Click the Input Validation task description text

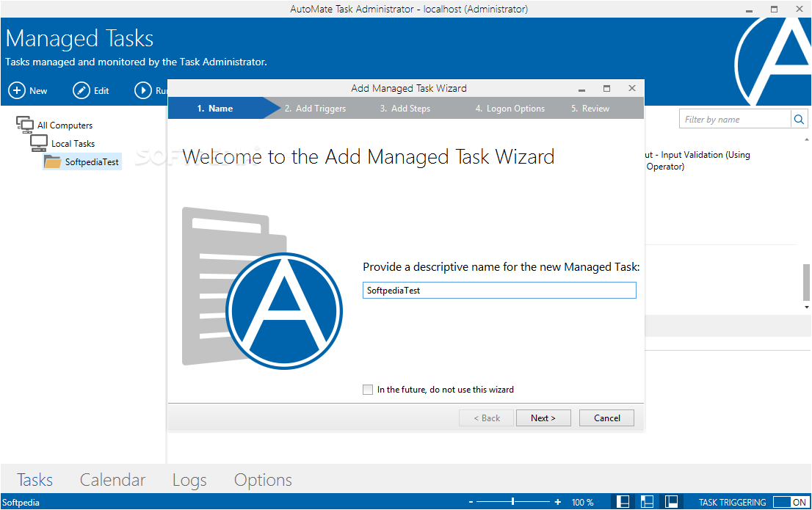point(697,161)
